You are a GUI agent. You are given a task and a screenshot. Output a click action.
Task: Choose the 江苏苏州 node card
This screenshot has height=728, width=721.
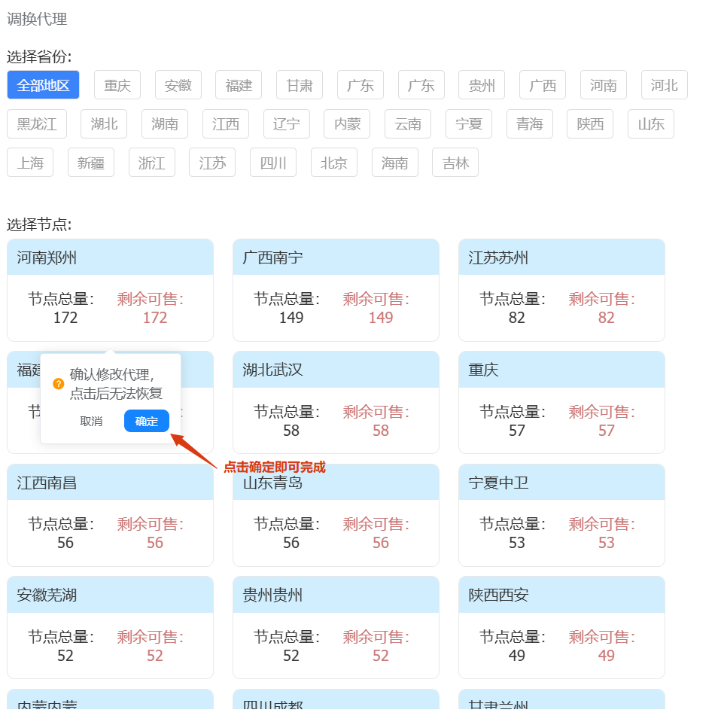click(561, 290)
